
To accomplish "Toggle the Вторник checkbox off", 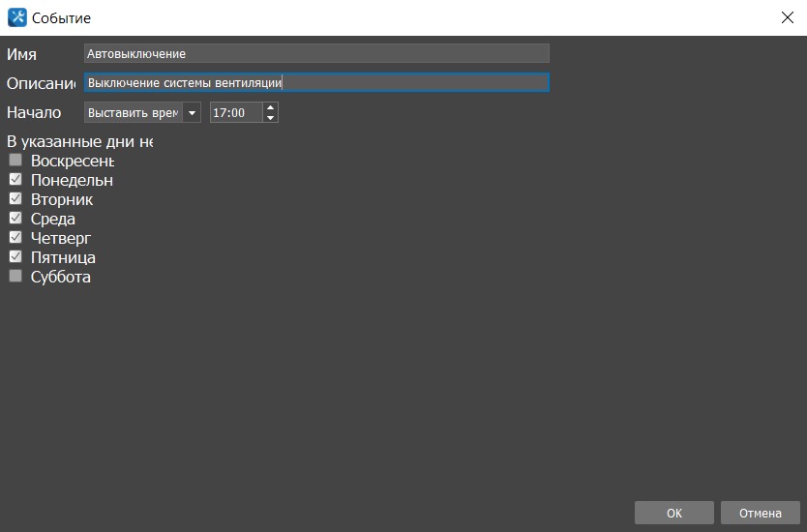I will (15, 199).
